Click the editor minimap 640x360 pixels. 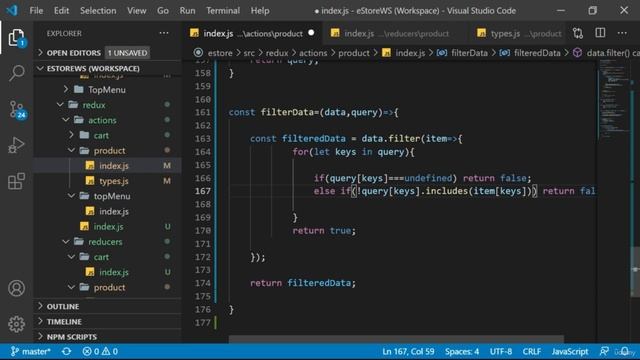pos(614,100)
